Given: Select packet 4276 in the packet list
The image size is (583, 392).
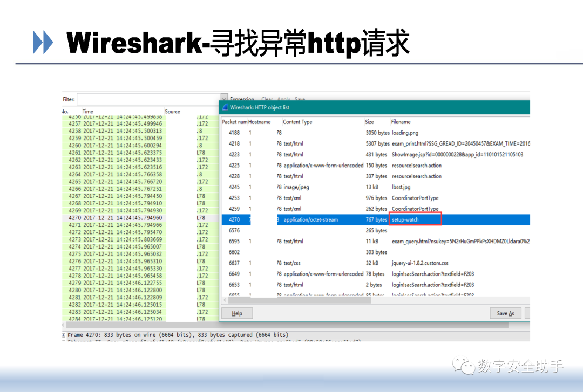Looking at the screenshot, I should point(140,261).
